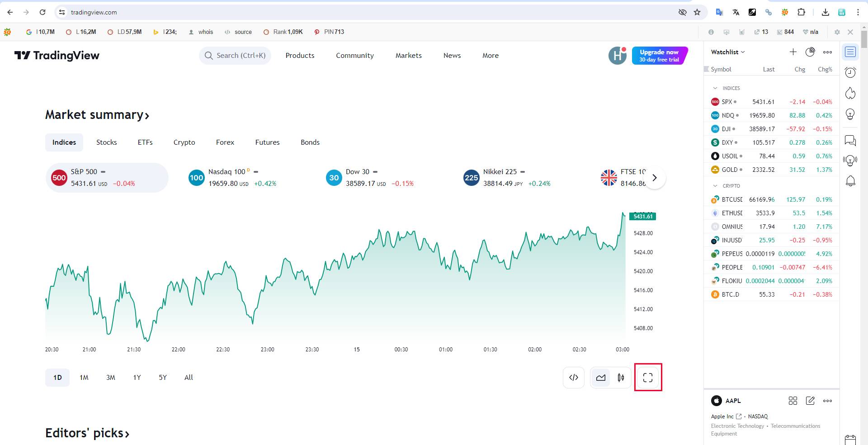
Task: Open the embed code icon below chart
Action: (x=574, y=378)
